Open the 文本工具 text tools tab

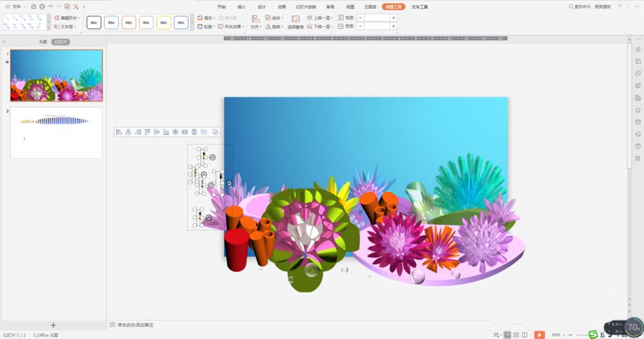(420, 6)
